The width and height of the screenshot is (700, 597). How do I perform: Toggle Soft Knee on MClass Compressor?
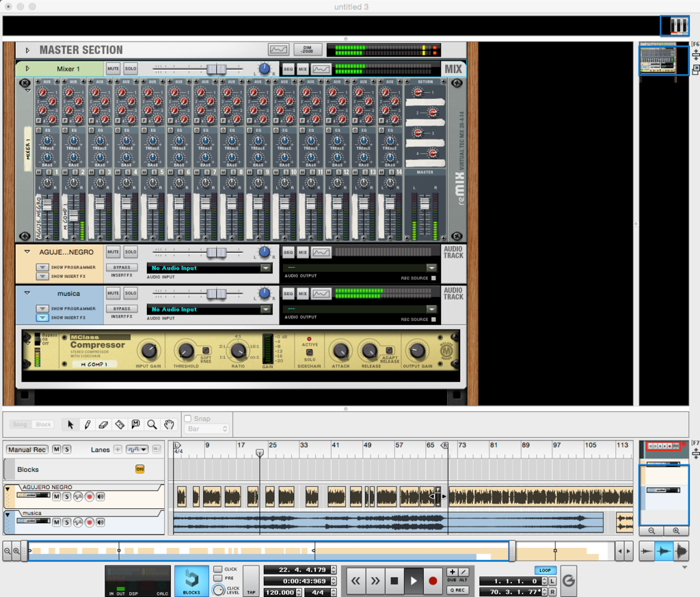[206, 350]
